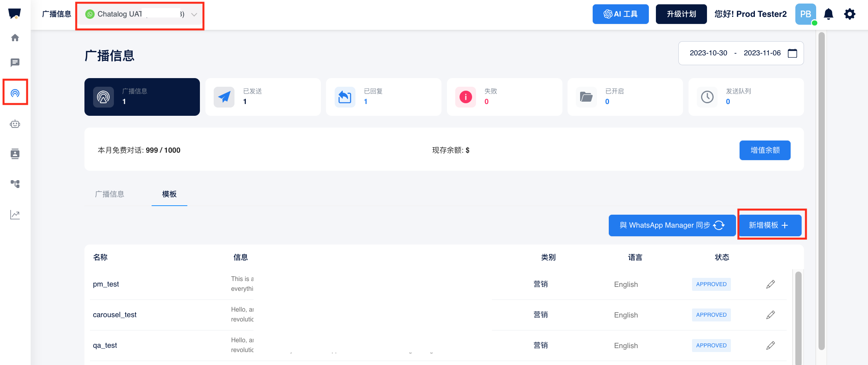868x365 pixels.
Task: Open the notifications bell
Action: [828, 14]
